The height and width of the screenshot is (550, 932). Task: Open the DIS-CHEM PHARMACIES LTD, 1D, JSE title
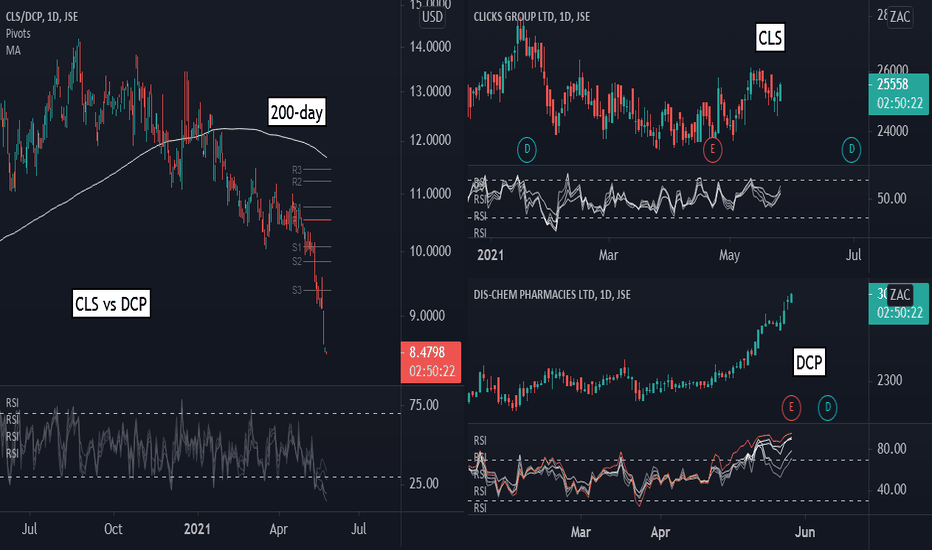click(552, 294)
